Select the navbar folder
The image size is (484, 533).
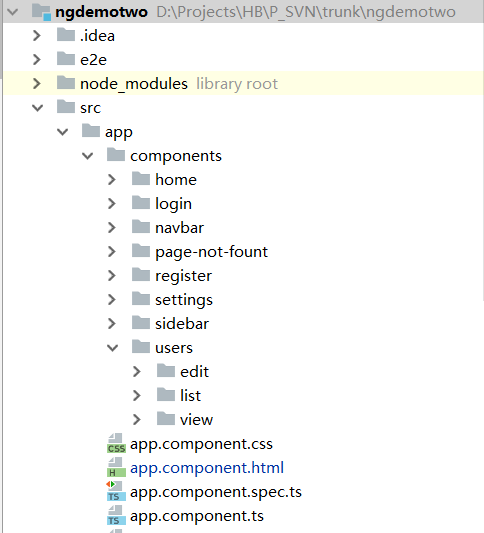pos(179,228)
